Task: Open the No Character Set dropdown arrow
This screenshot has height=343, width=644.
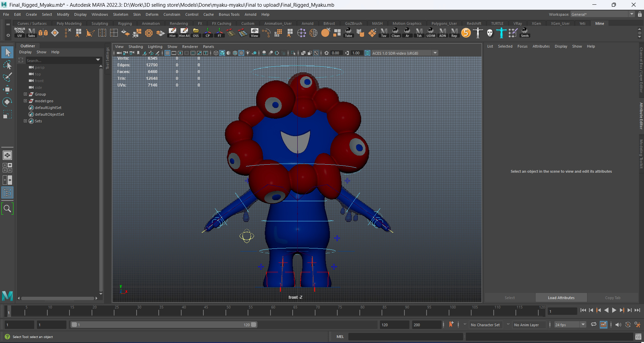Action: (x=465, y=325)
